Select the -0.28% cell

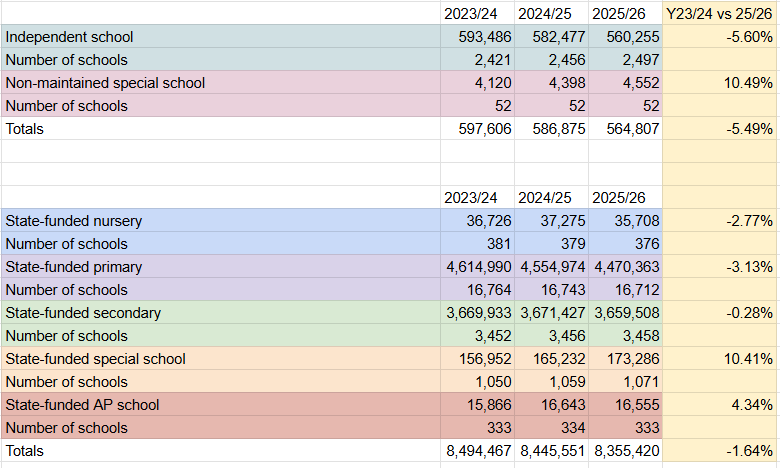pyautogui.click(x=721, y=313)
